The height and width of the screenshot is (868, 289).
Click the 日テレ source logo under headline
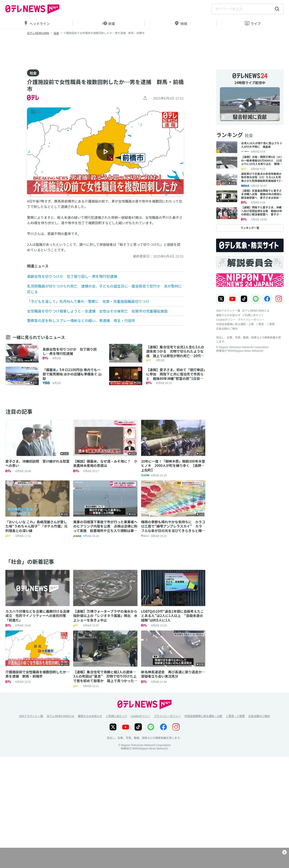[x=33, y=98]
